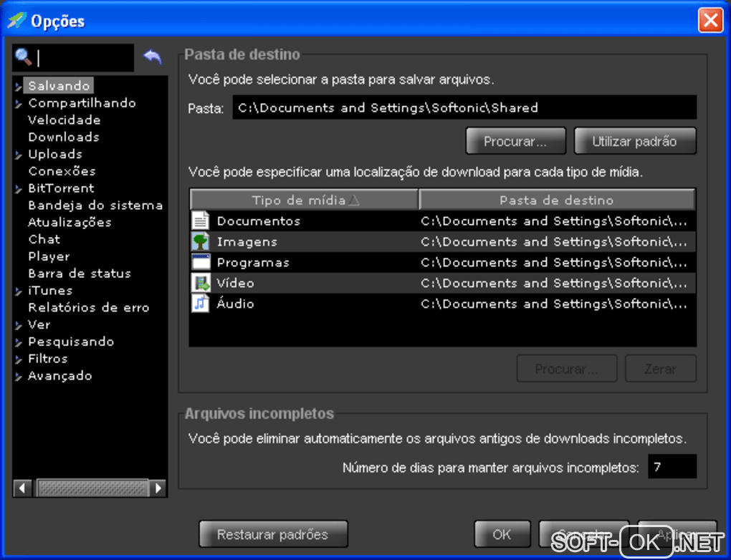Viewport: 731px width, 560px height.
Task: Click the Pasta de destino column header
Action: tap(557, 201)
